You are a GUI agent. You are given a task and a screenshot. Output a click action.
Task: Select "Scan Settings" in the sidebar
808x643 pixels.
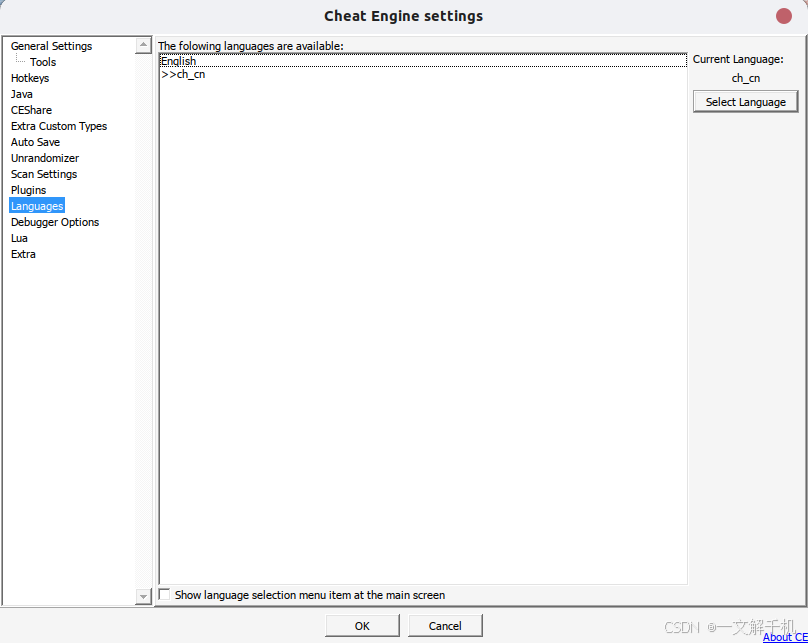(x=44, y=174)
